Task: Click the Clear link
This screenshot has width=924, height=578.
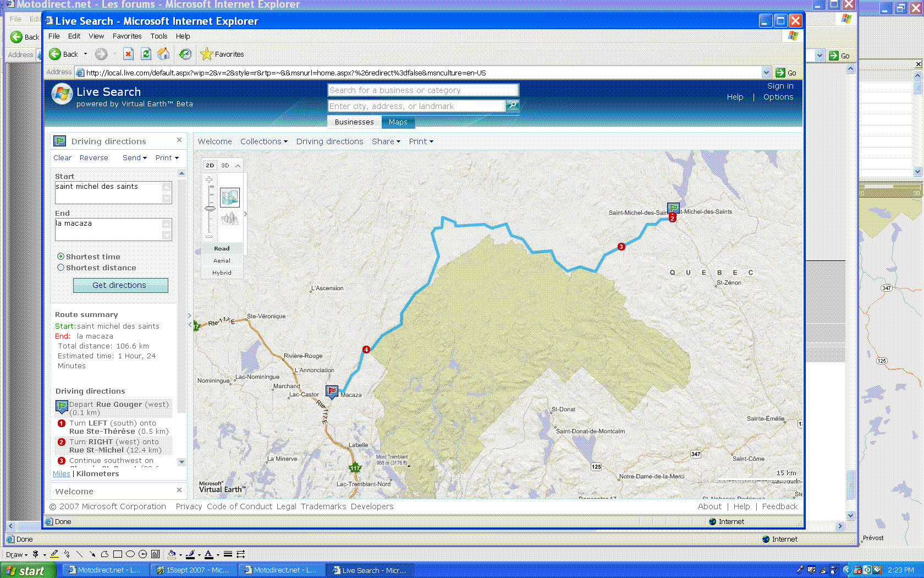Action: coord(62,157)
